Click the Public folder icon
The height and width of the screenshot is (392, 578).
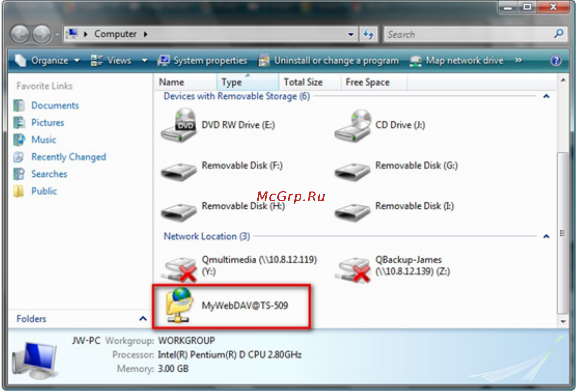[x=19, y=191]
